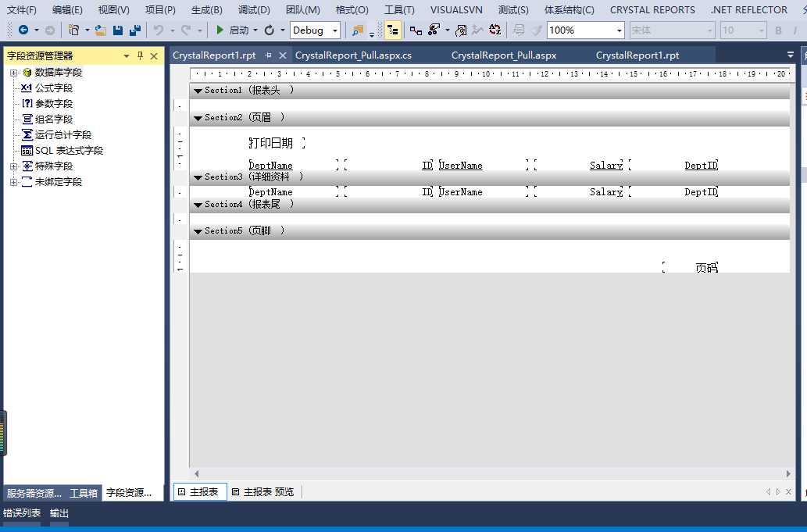The image size is (807, 532).
Task: Open the .NET REFLECTOR menu
Action: point(749,10)
